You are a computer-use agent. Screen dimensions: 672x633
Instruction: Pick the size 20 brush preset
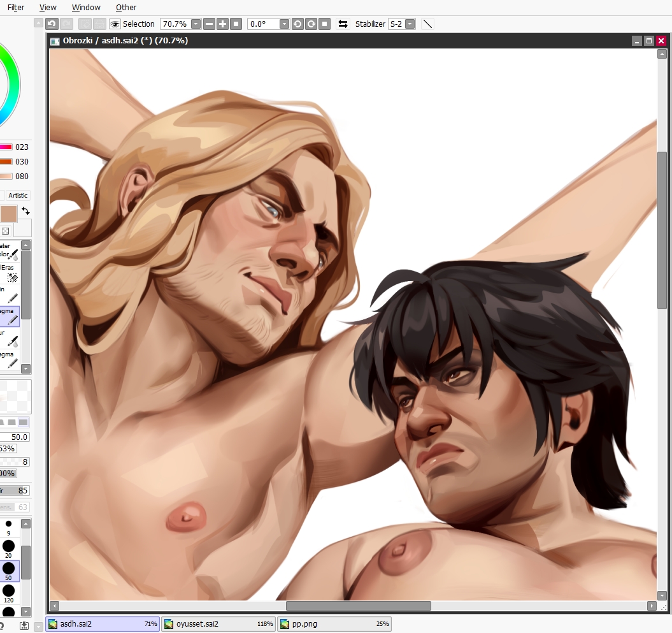8,546
